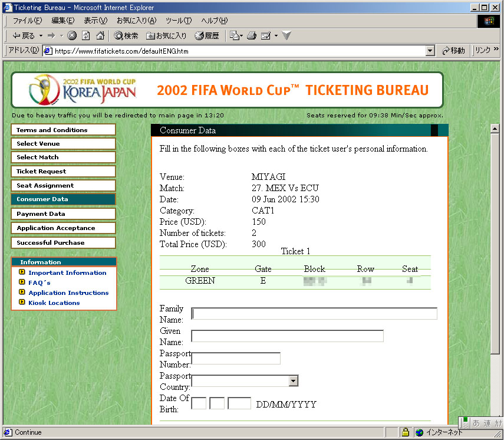Click bullet icon beside Important Information
The width and height of the screenshot is (504, 440).
22,272
